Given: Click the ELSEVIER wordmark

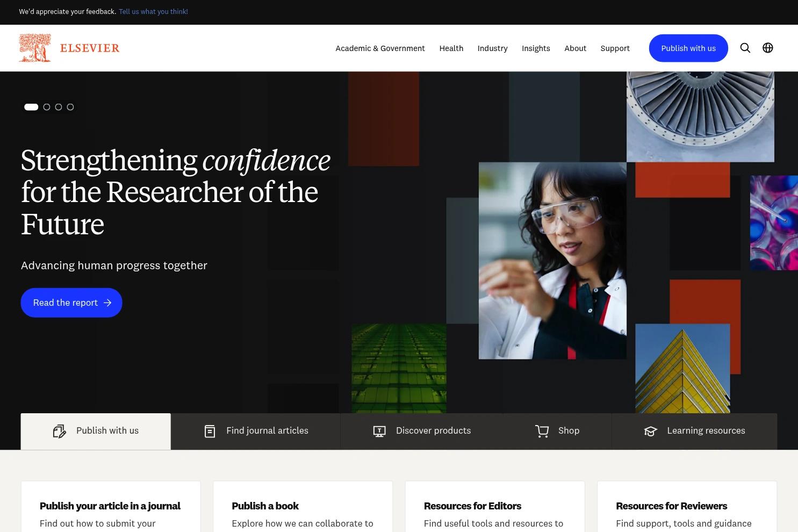Looking at the screenshot, I should point(90,48).
